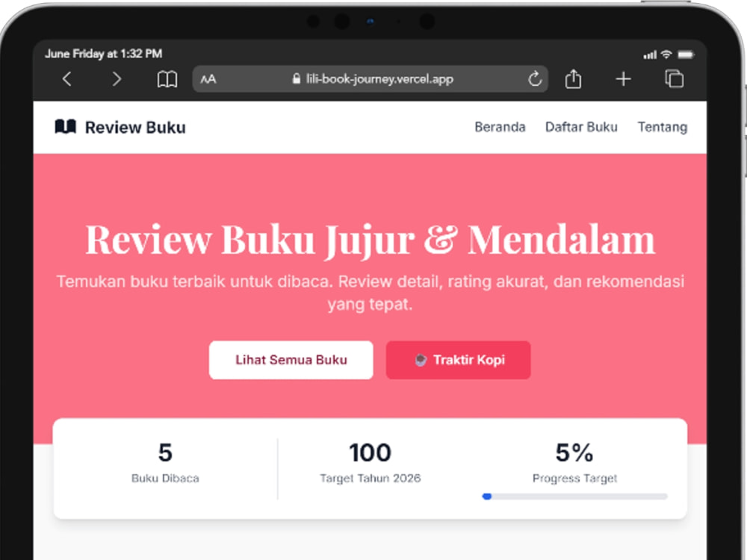Go forward with Safari forward arrow
The width and height of the screenshot is (747, 560).
pos(117,79)
